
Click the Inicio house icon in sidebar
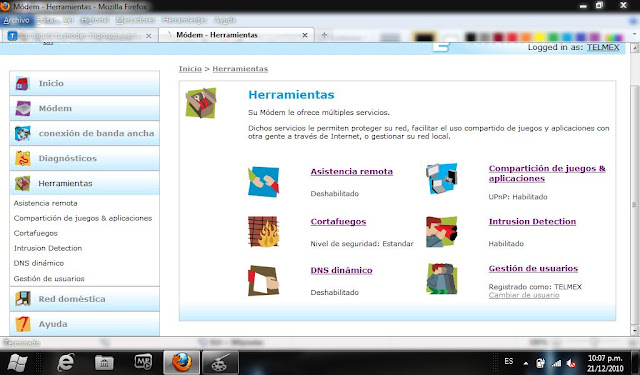click(x=22, y=83)
